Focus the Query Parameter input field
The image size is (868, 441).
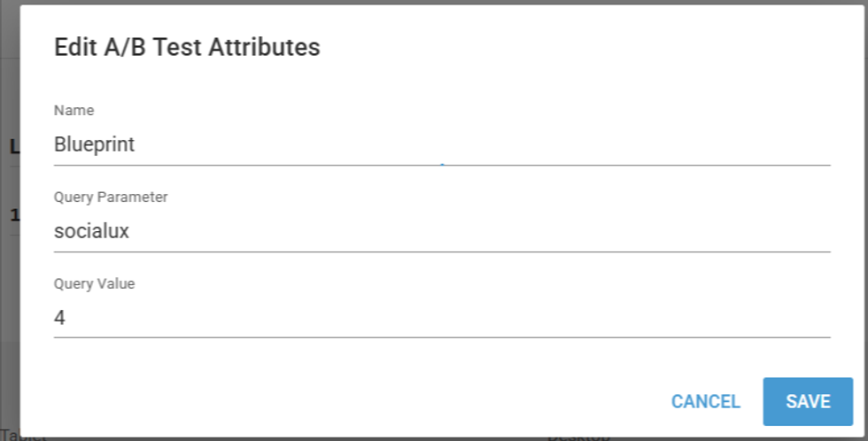pyautogui.click(x=441, y=232)
